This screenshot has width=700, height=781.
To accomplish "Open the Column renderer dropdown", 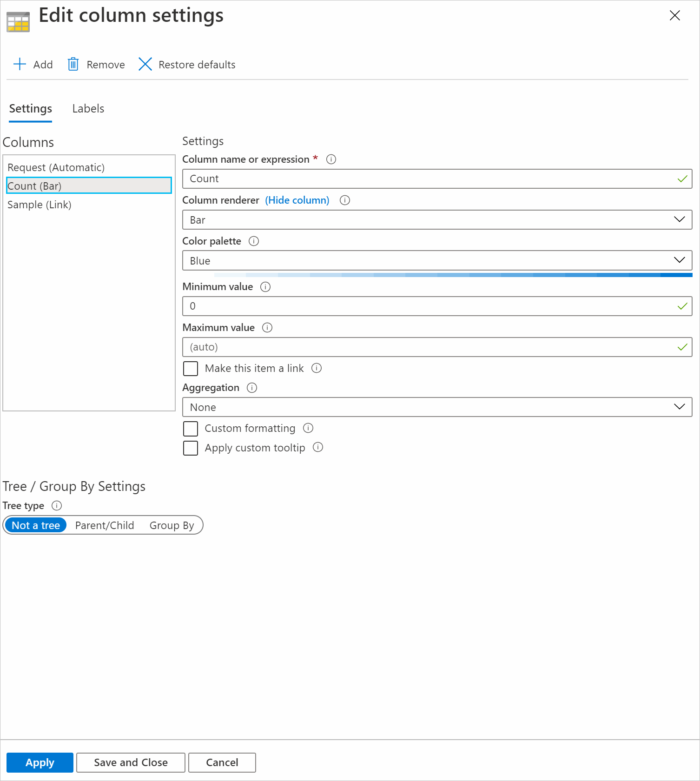I will (x=436, y=220).
